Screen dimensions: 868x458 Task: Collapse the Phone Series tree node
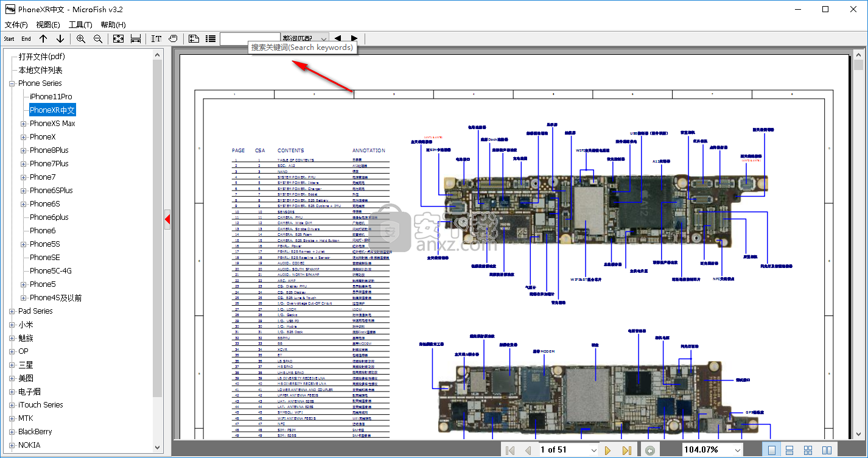pyautogui.click(x=12, y=83)
